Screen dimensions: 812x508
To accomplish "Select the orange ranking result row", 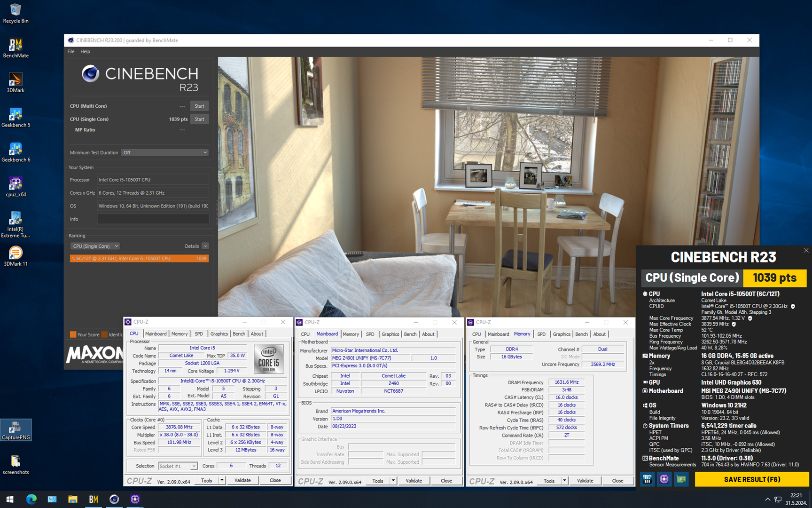I will (x=139, y=258).
